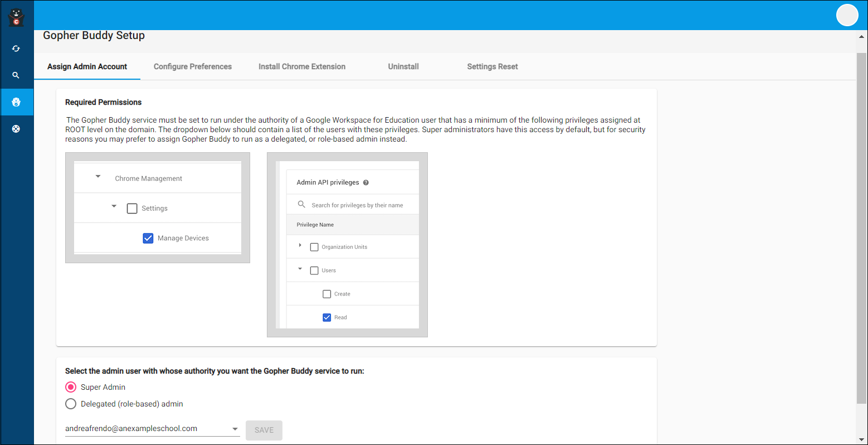Click the scrollbar down arrow
868x445 pixels.
coord(862,439)
